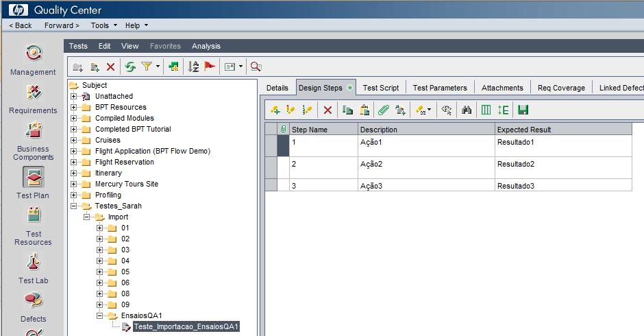
Task: Collapse the EnsaiosQA1 folder
Action: click(x=100, y=316)
